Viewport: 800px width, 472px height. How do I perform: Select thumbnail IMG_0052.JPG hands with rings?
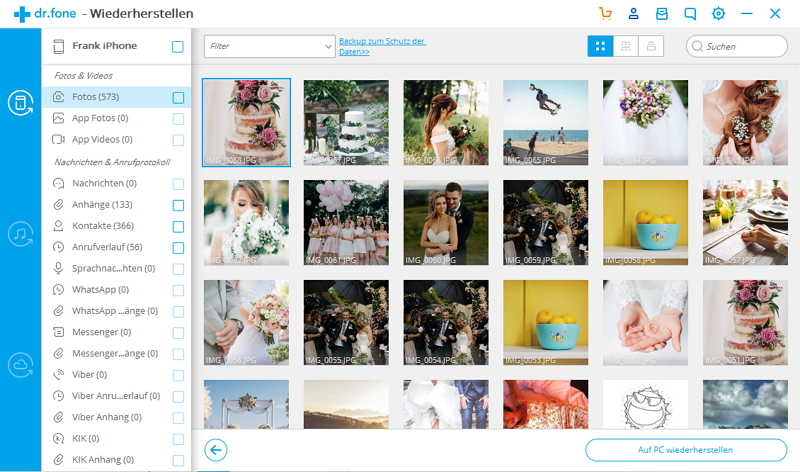pyautogui.click(x=645, y=322)
